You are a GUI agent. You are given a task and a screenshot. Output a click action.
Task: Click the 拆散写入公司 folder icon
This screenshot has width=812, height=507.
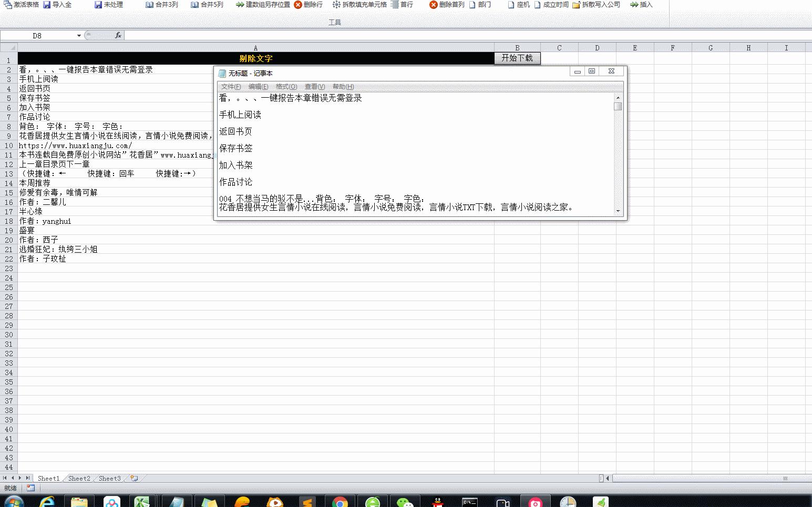pos(576,5)
